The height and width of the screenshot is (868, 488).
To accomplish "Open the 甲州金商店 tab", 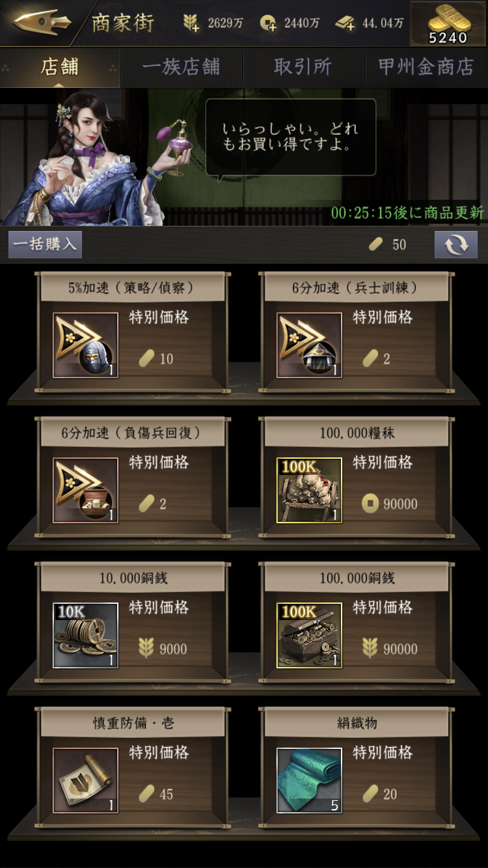I will pyautogui.click(x=426, y=67).
